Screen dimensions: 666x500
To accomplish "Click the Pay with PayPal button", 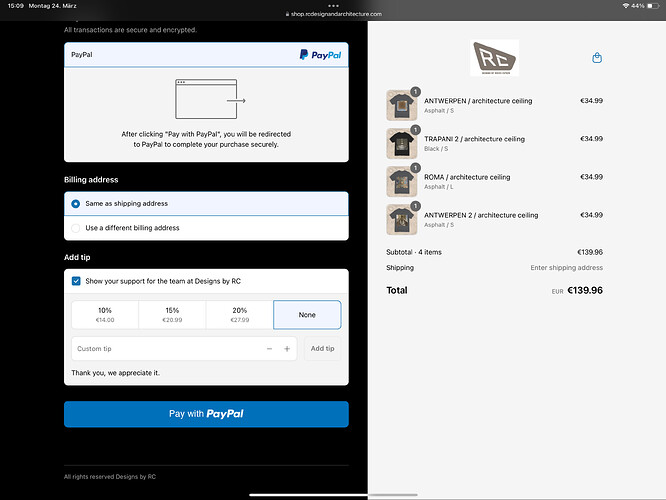I will click(206, 414).
